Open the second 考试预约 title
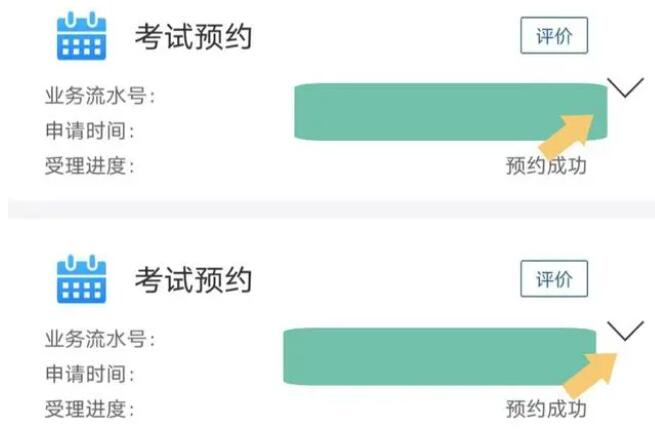The width and height of the screenshot is (655, 431). (x=193, y=280)
